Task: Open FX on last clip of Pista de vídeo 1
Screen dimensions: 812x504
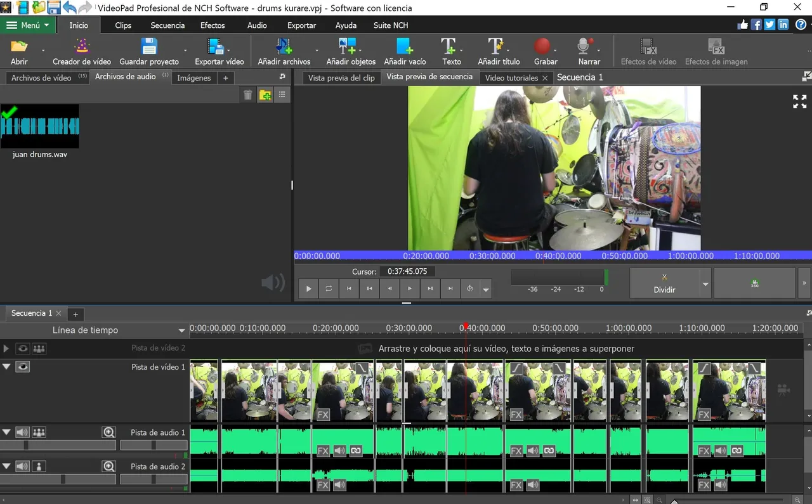Action: (x=704, y=415)
